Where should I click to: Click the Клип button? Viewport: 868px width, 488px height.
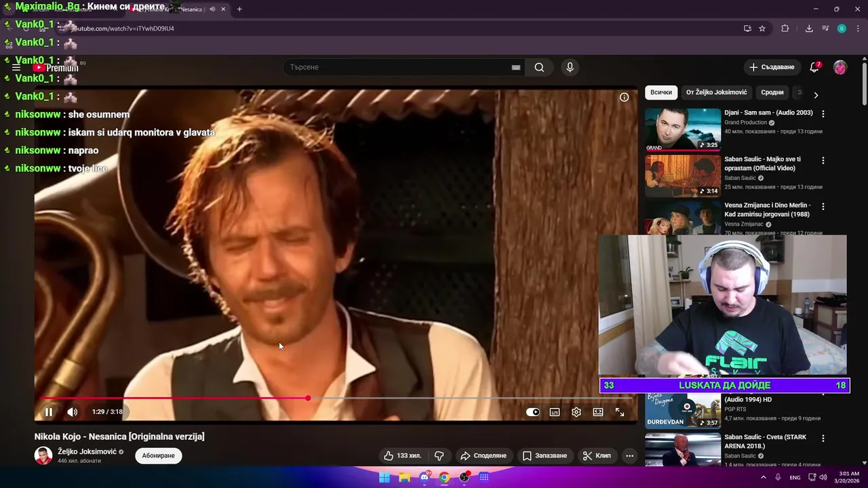click(x=597, y=455)
